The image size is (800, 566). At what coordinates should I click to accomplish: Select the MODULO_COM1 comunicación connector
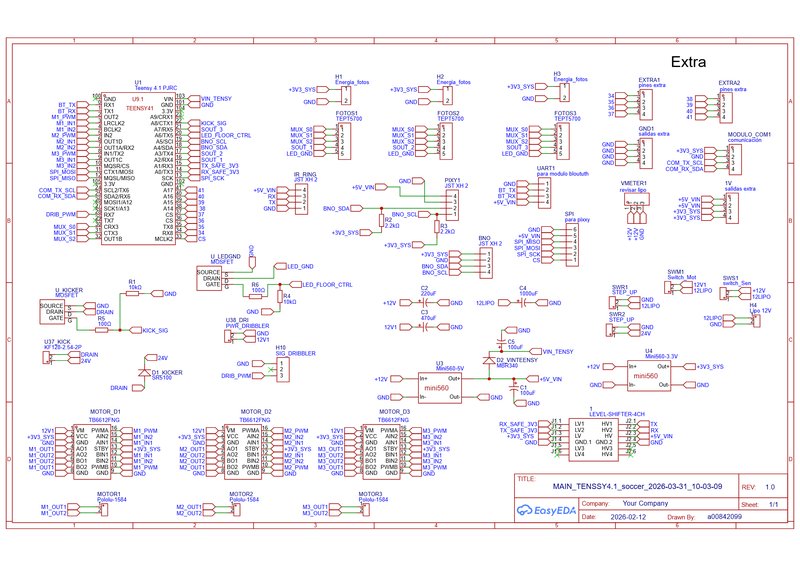coord(734,159)
